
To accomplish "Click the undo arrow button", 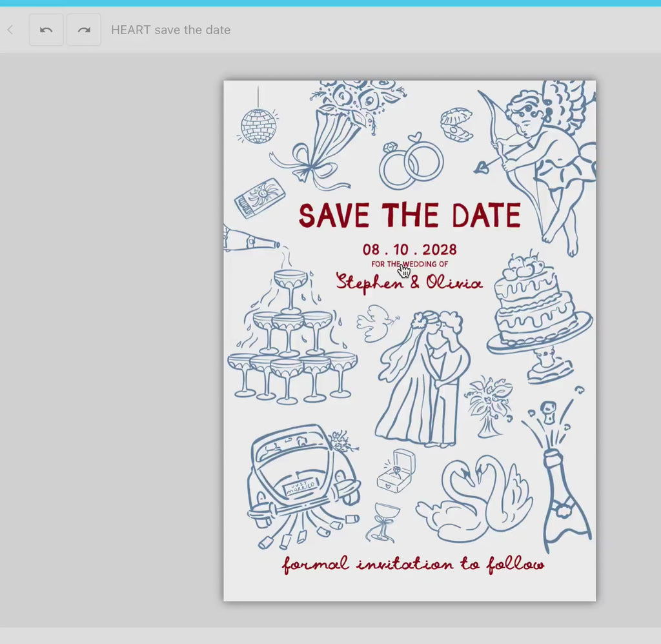I will pos(46,30).
